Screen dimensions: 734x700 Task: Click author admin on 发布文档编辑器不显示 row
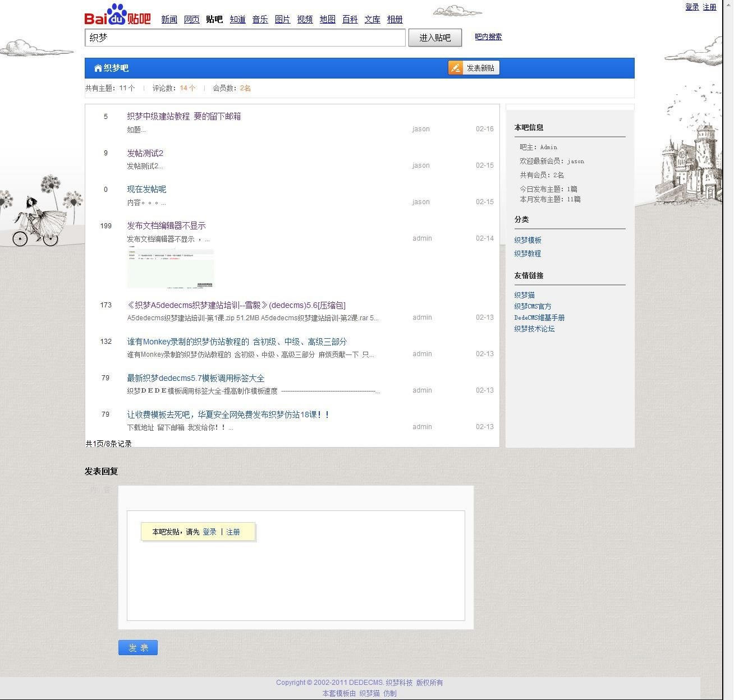tap(422, 238)
